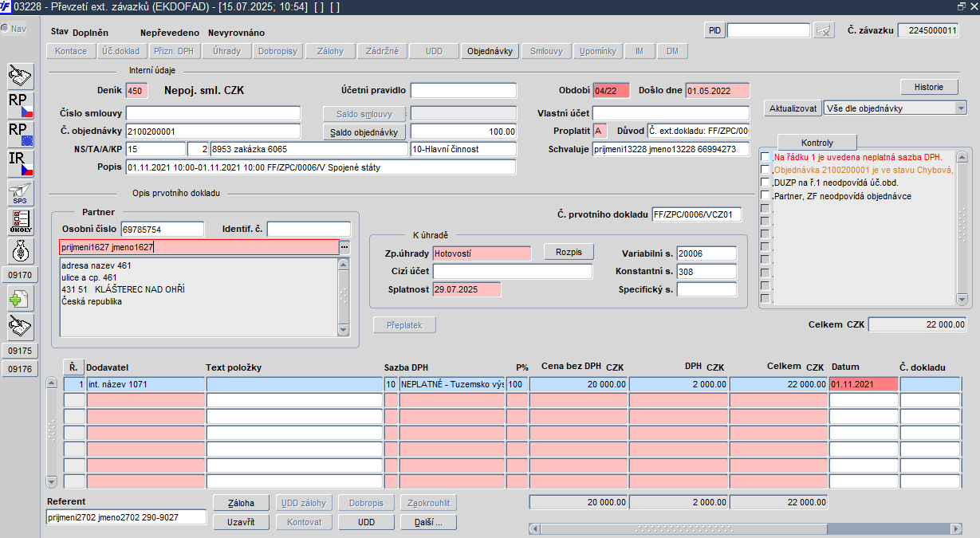
Task: Toggle the Nav radio button
Action: tap(5, 29)
